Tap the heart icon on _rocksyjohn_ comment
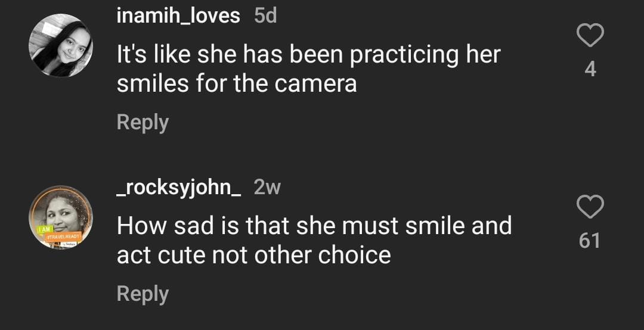Screen dimensions: 644x330 pyautogui.click(x=590, y=207)
